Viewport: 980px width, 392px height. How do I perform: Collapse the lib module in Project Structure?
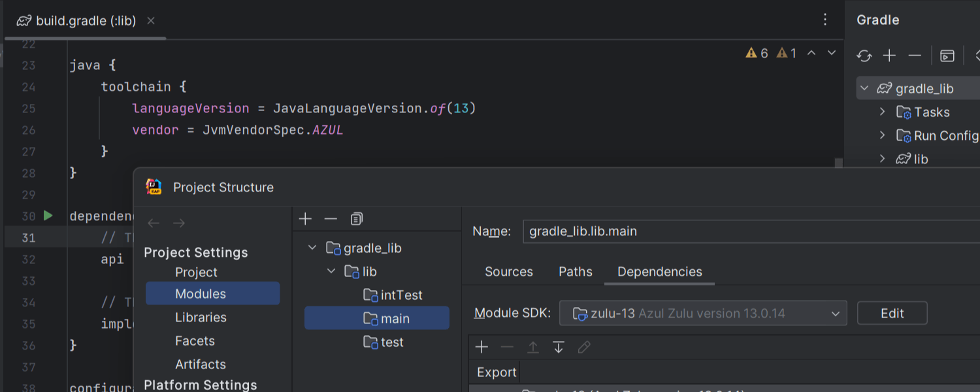click(331, 271)
